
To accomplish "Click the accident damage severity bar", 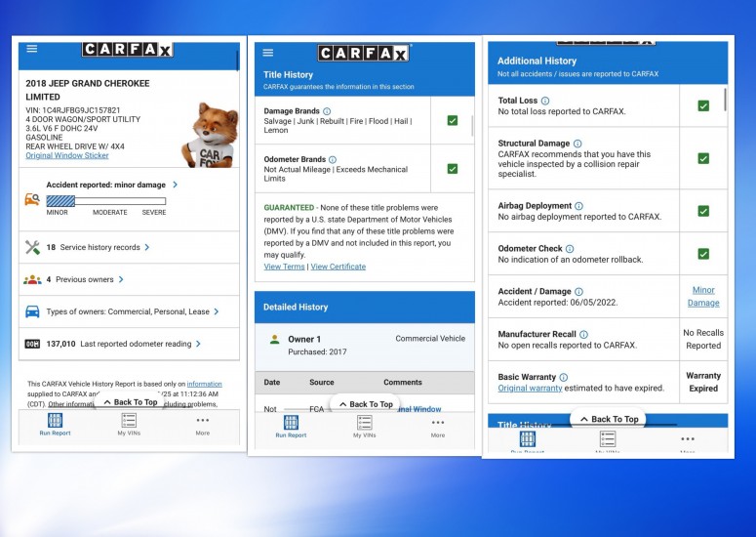I will coord(106,200).
